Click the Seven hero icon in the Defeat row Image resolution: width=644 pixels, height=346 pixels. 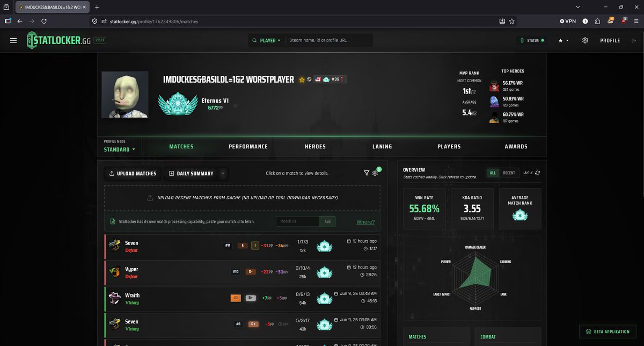pyautogui.click(x=115, y=246)
